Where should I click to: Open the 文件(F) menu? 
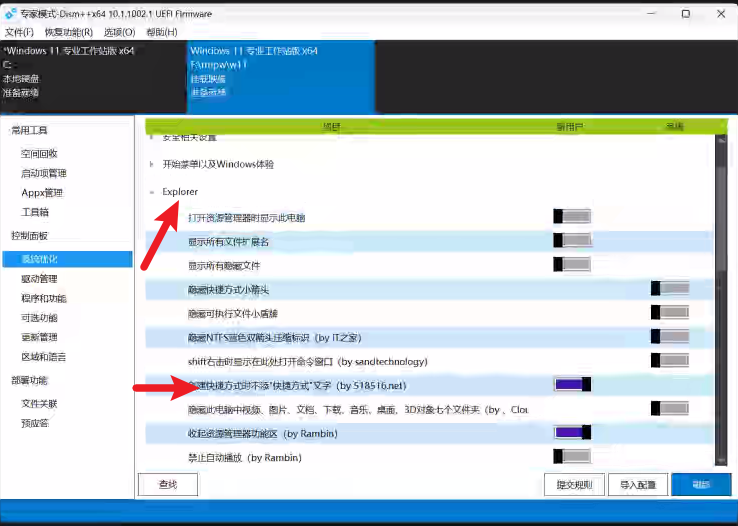pos(20,32)
